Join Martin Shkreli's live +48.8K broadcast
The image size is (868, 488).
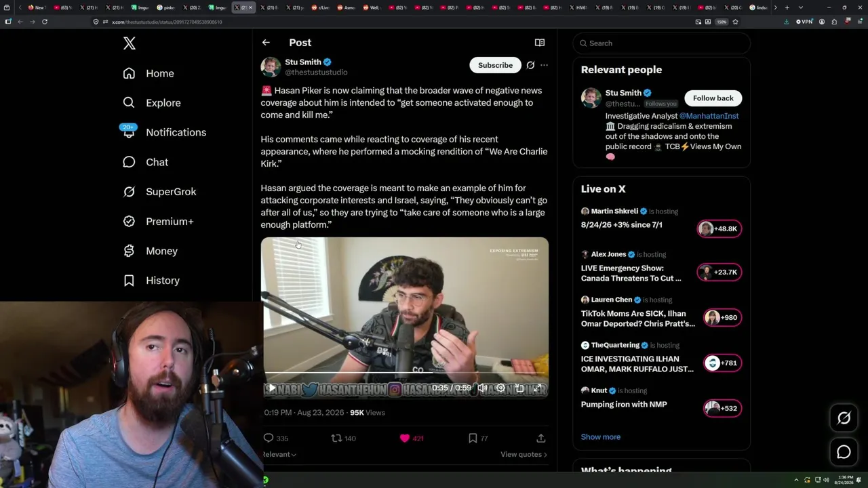(x=719, y=229)
